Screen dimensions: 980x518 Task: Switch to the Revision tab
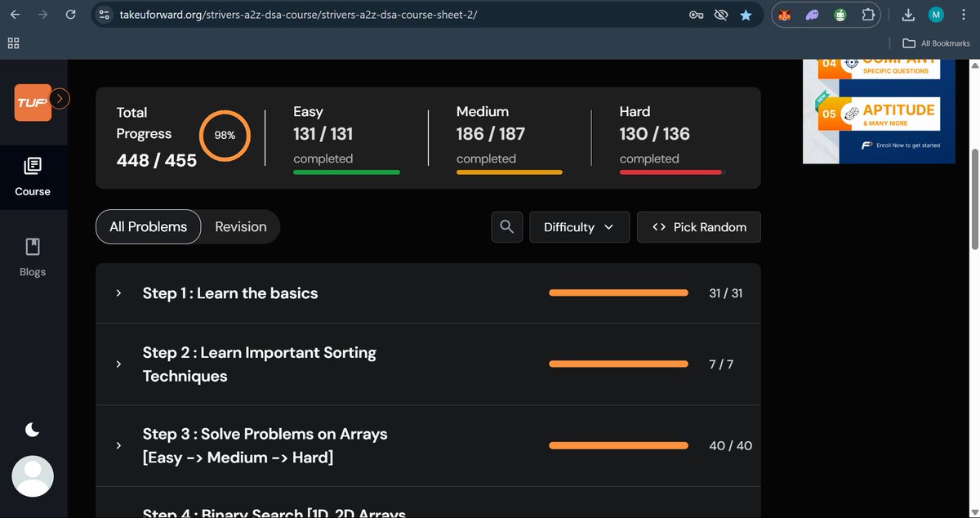241,227
